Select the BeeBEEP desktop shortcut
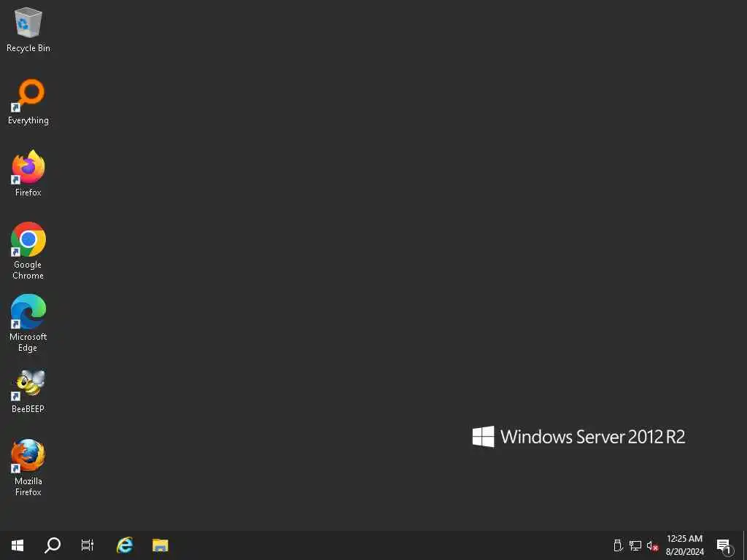This screenshot has width=747, height=560. (x=28, y=391)
